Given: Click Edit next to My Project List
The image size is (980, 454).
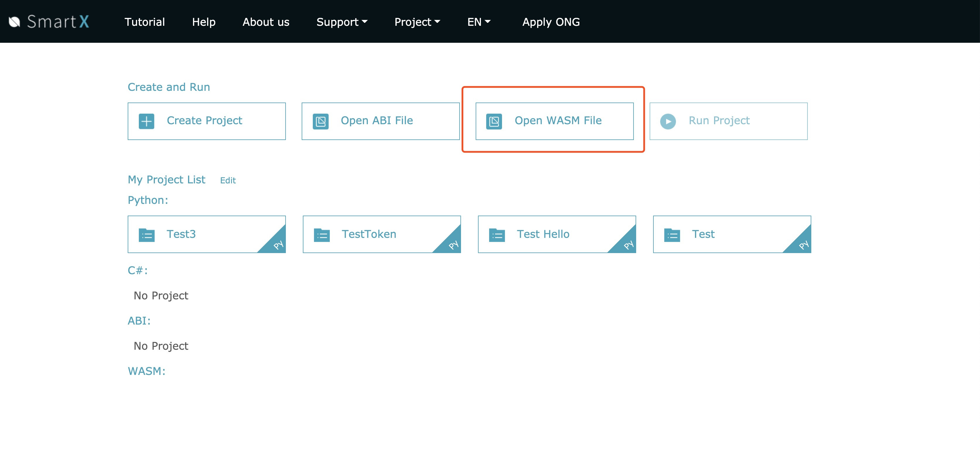Looking at the screenshot, I should 228,180.
